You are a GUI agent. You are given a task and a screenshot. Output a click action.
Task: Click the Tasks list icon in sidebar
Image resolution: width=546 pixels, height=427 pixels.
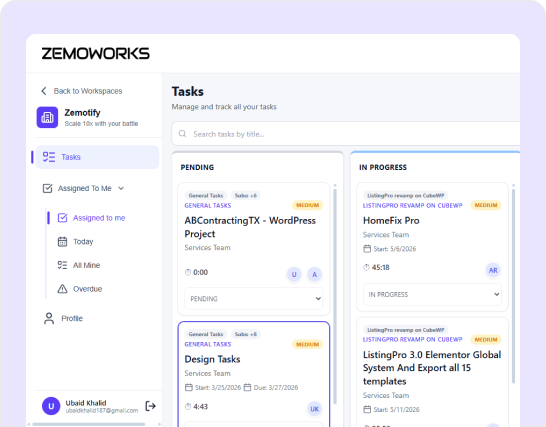49,157
